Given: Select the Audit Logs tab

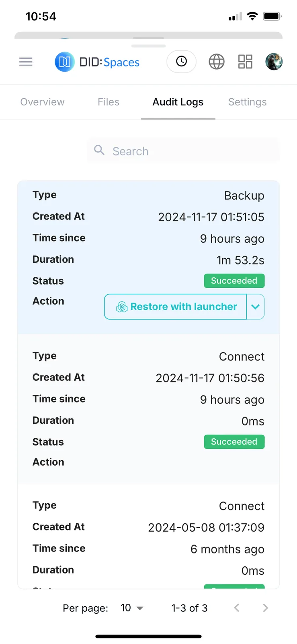Looking at the screenshot, I should point(178,102).
